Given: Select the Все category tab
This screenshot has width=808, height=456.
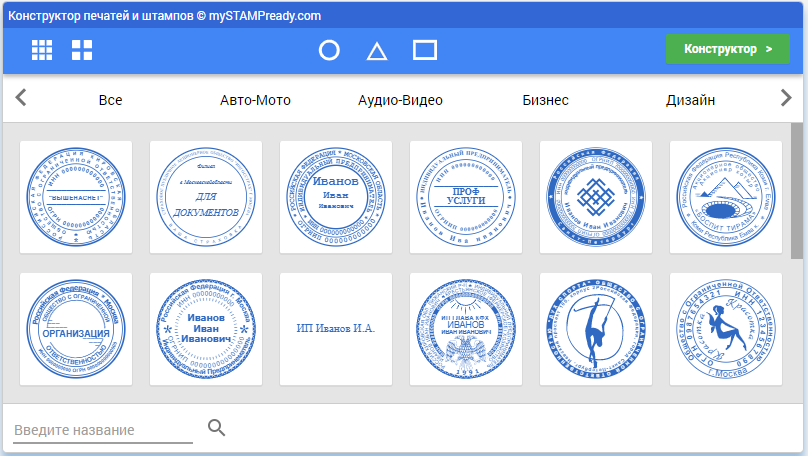Looking at the screenshot, I should [x=110, y=100].
